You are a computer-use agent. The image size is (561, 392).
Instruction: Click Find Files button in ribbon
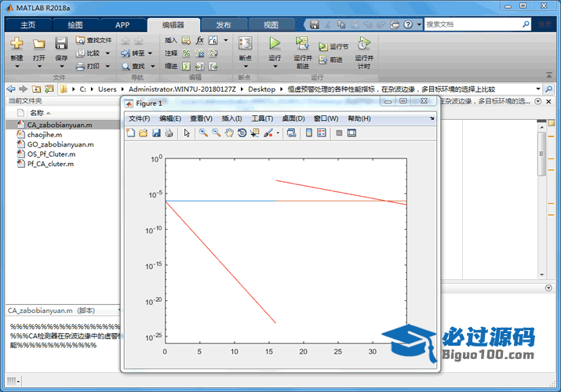[93, 40]
